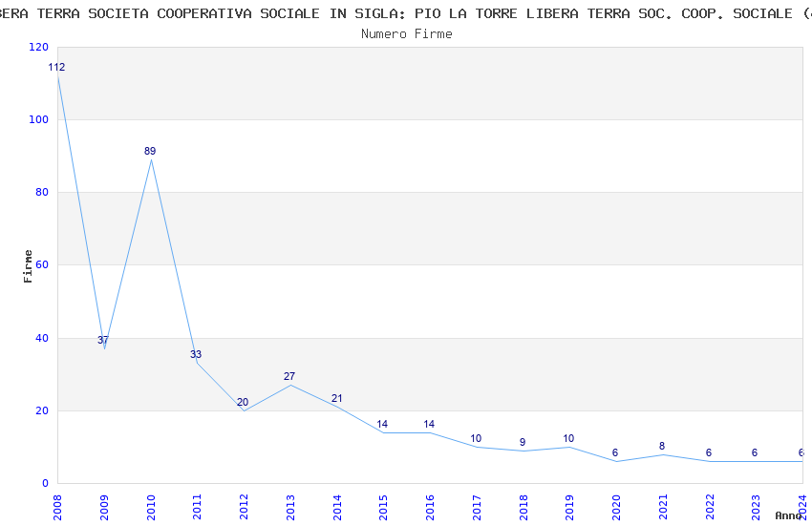
Task: Select the data label 6 for year 2022
Action: point(709,453)
